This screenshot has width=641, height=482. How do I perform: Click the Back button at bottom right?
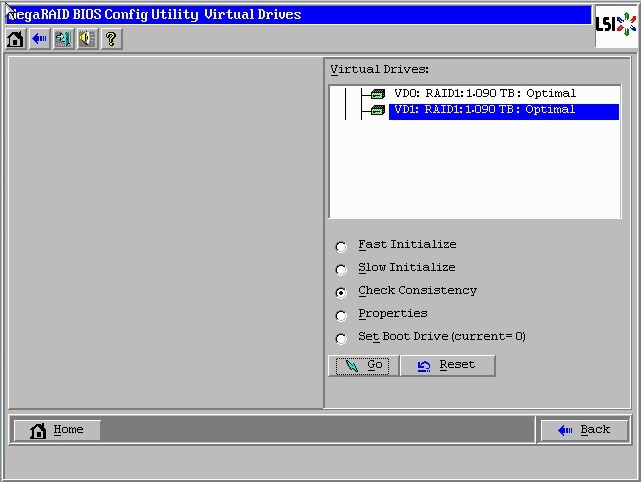pyautogui.click(x=584, y=430)
